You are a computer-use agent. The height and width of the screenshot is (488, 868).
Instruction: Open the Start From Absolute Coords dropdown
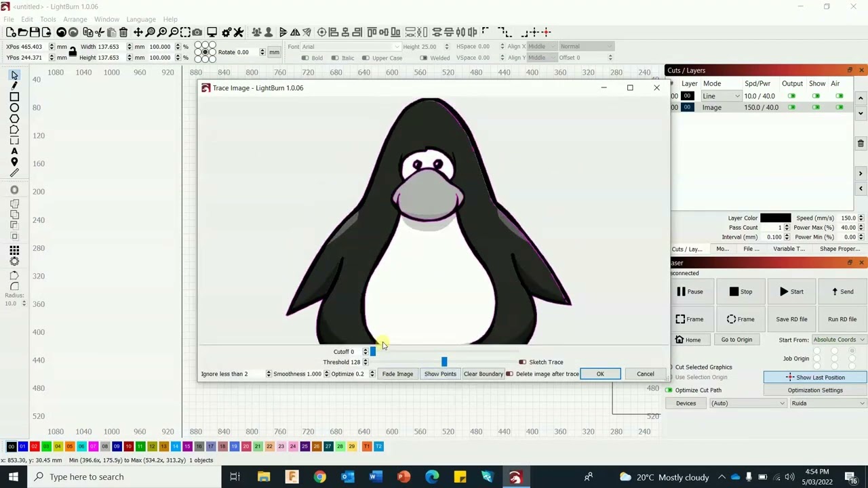[839, 340]
